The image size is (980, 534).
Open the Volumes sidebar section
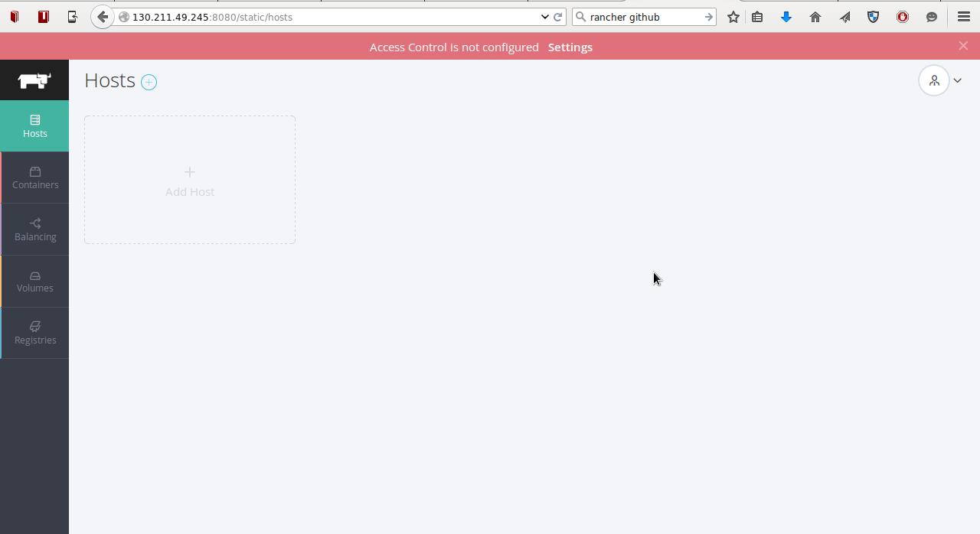35,282
